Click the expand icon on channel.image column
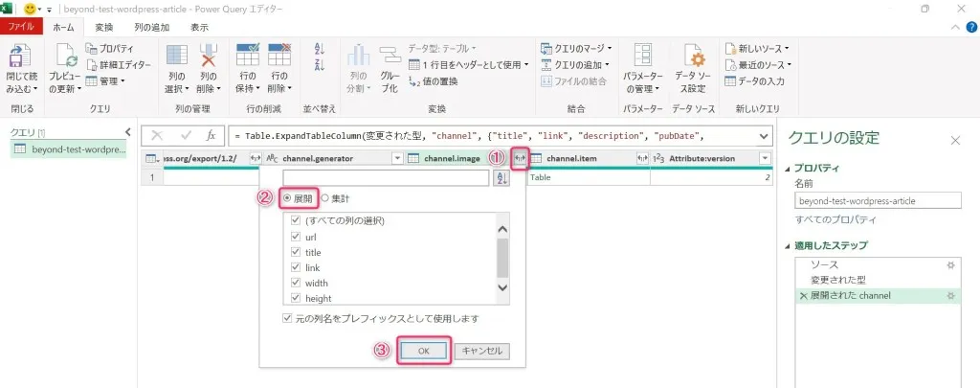 [x=520, y=158]
